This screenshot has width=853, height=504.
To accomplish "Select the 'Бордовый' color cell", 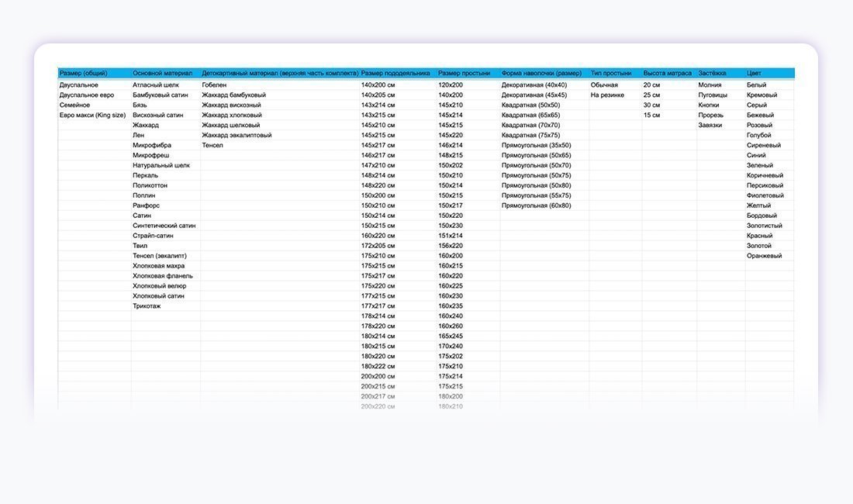I will click(x=761, y=216).
